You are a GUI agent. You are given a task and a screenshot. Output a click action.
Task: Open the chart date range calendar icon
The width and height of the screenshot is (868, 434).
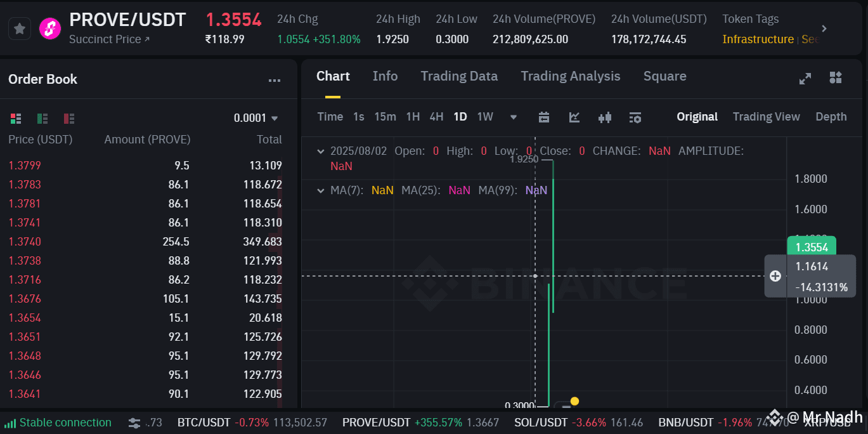tap(544, 117)
